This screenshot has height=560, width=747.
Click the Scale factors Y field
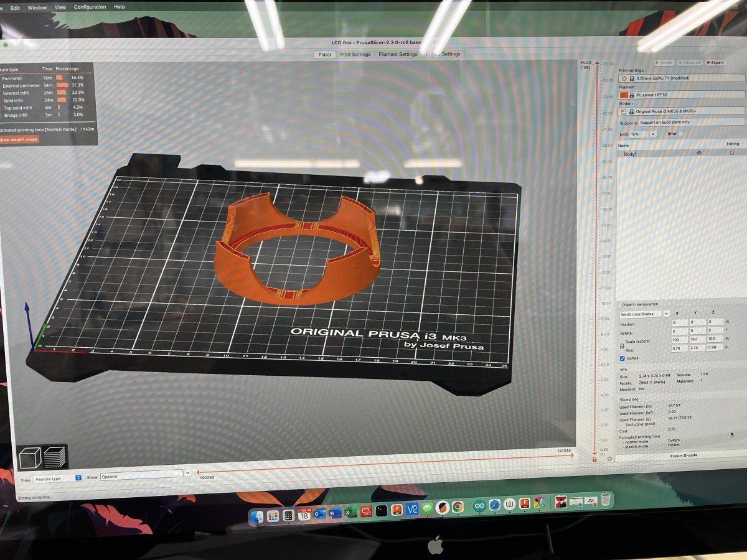pos(698,339)
